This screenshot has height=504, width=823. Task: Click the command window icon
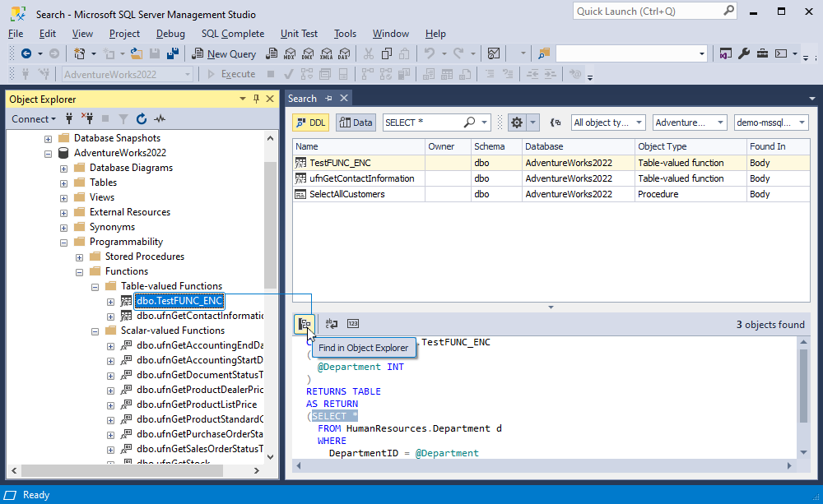click(781, 53)
